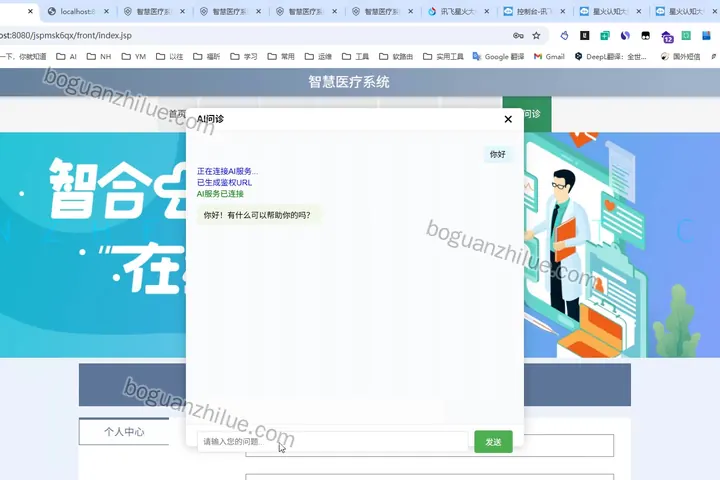
Task: Open the blue book extension icon
Action: (x=706, y=35)
